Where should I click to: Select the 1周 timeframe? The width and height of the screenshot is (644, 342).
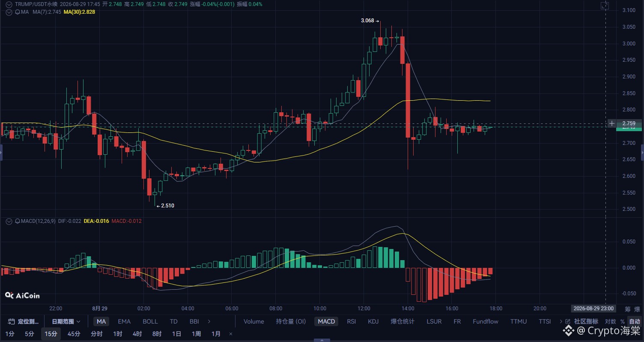pos(196,334)
